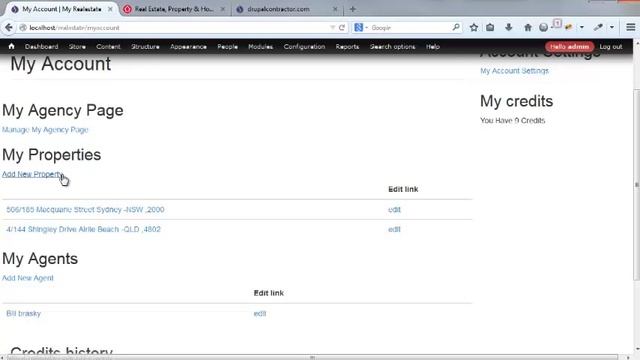Viewport: 640px width, 360px height.
Task: Open the Appearance admin menu
Action: point(188,47)
